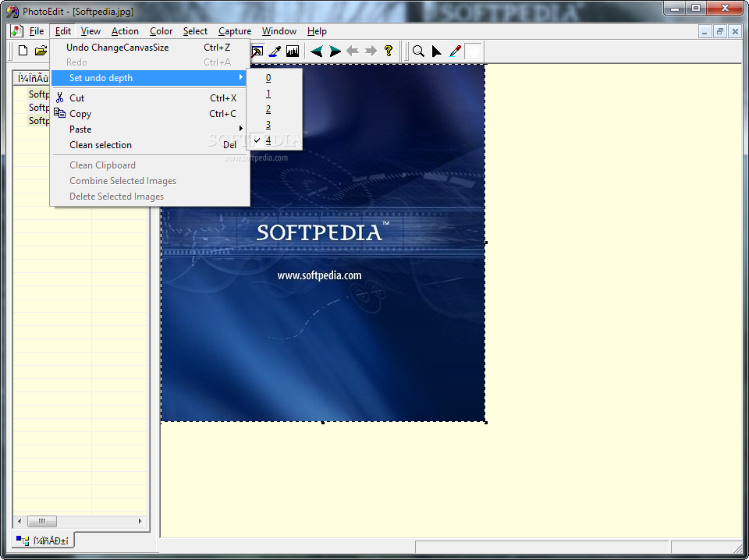Screen dimensions: 749x560
Task: Choose Cut from the Edit menu
Action: (x=150, y=97)
